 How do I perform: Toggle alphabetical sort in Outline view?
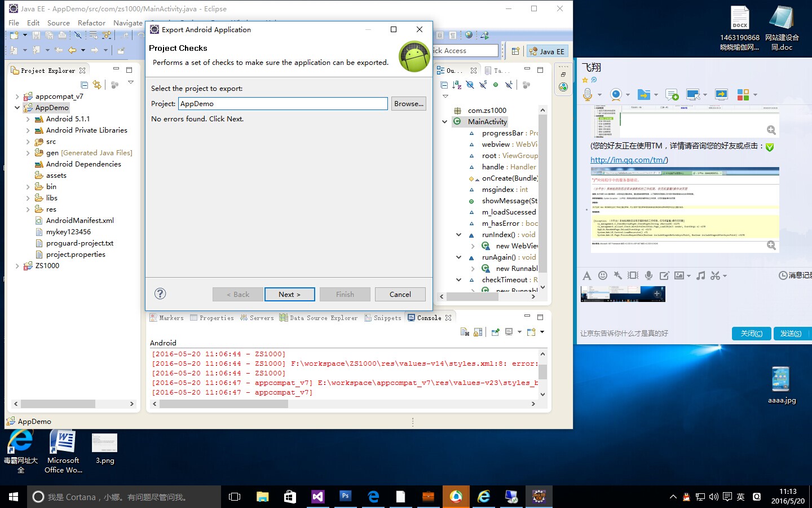pos(457,85)
